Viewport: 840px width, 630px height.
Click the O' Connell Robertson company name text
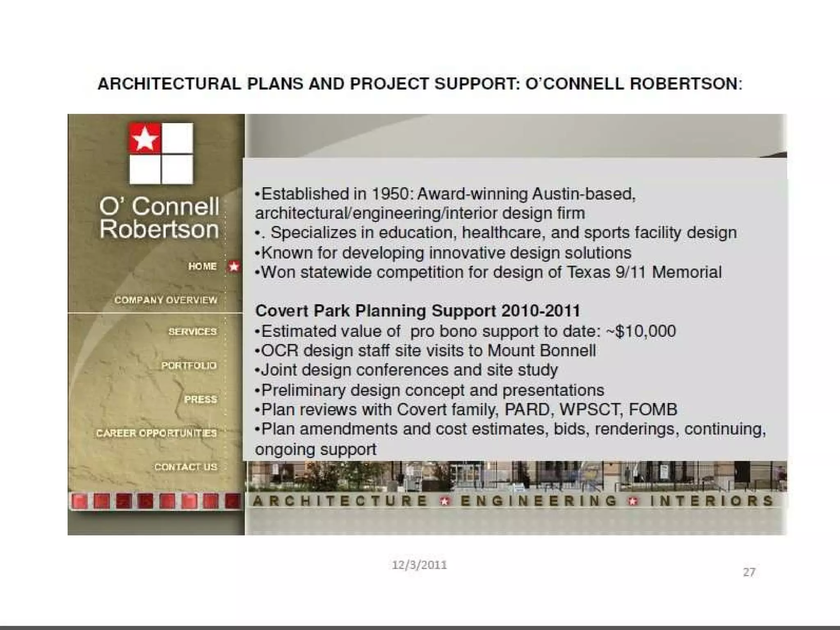click(159, 217)
